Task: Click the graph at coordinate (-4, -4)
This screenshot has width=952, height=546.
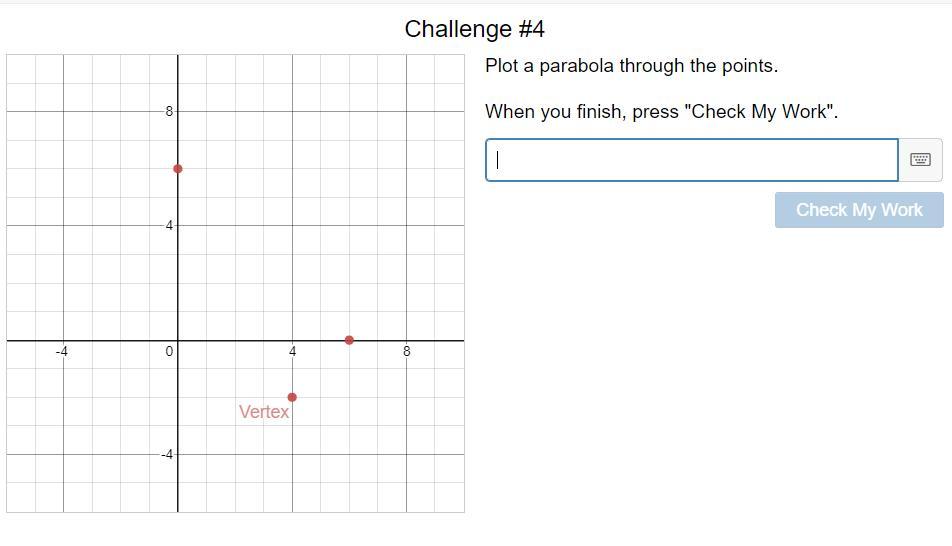Action: pos(64,454)
